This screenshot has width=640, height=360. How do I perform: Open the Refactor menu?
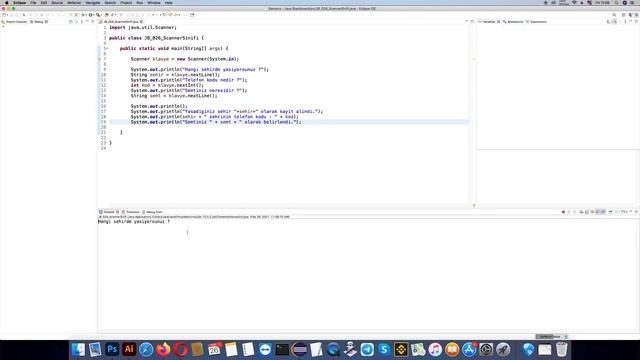[74, 3]
